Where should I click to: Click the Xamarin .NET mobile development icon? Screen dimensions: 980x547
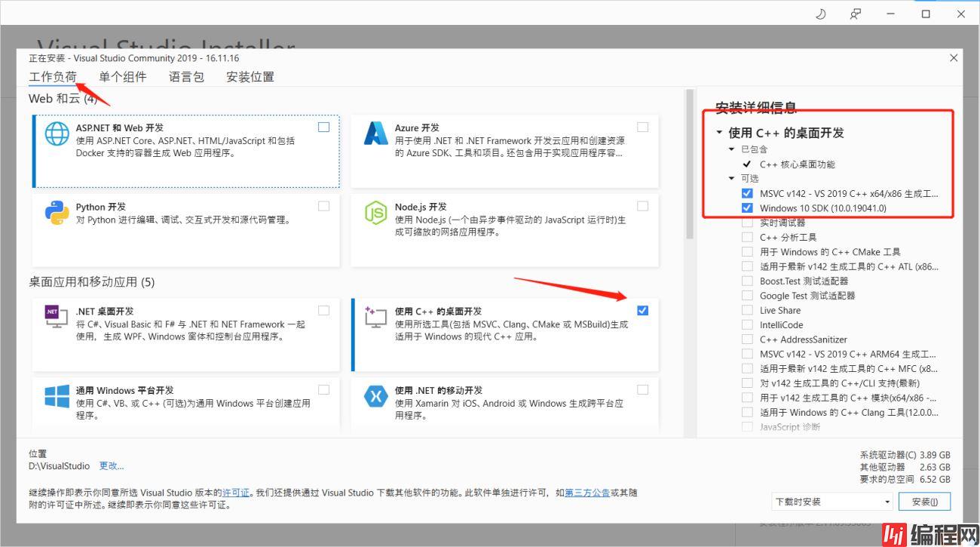pos(375,396)
